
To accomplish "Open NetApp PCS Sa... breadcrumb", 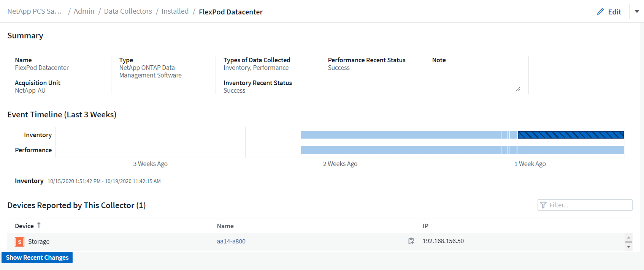I will click(35, 11).
